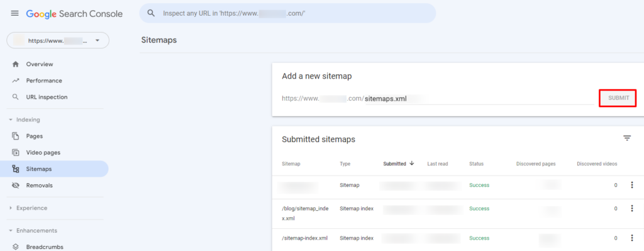This screenshot has height=251, width=644.
Task: Open more options for /sitemap-index.xml row
Action: [631, 238]
